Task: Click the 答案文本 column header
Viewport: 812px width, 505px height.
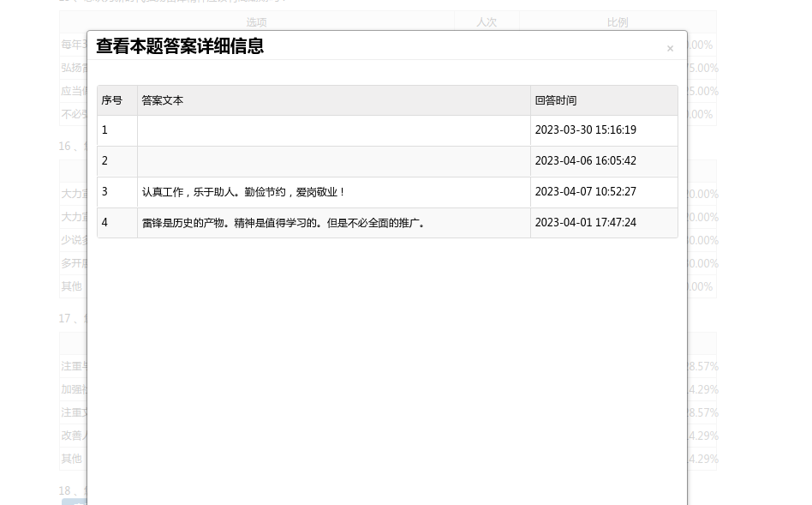Action: coord(163,100)
